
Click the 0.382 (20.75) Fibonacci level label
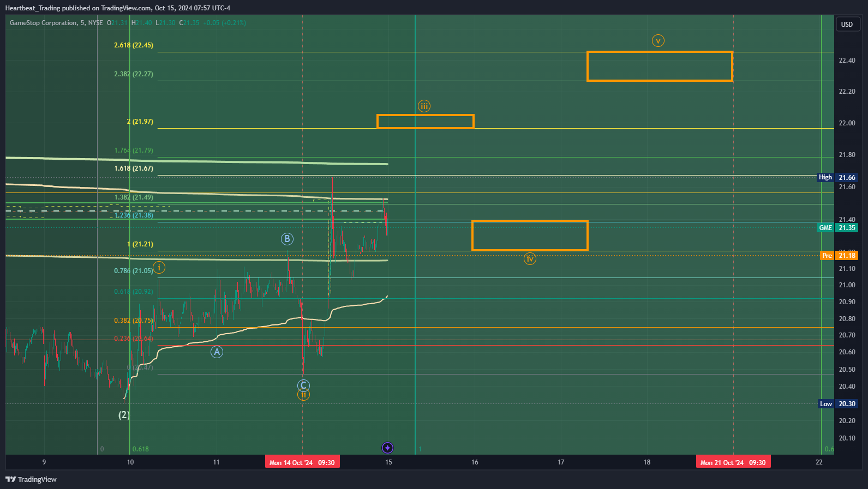[x=134, y=321]
